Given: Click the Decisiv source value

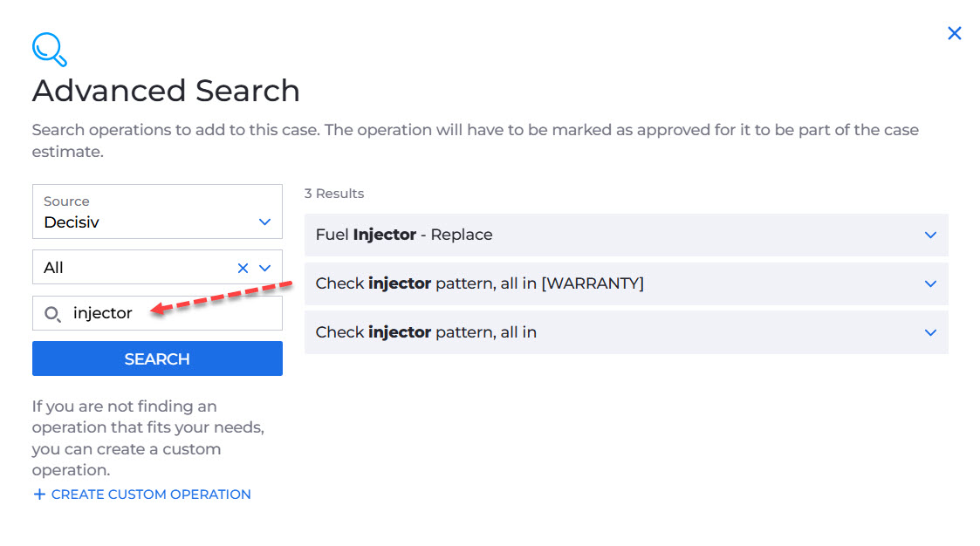Looking at the screenshot, I should (72, 222).
